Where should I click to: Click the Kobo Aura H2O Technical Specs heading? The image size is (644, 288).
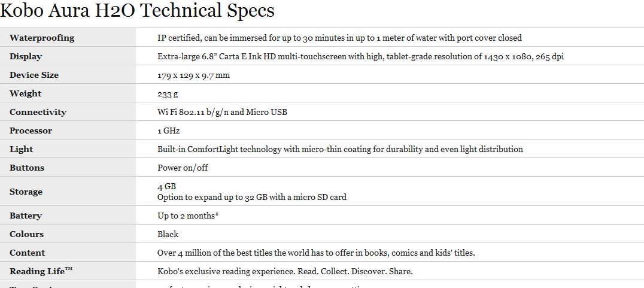pyautogui.click(x=138, y=11)
